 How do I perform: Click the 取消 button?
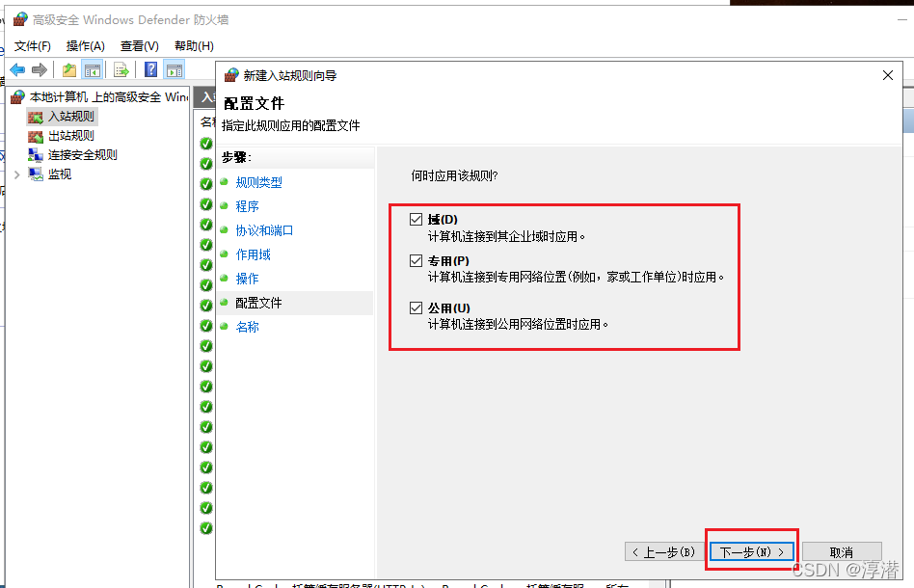pyautogui.click(x=842, y=551)
